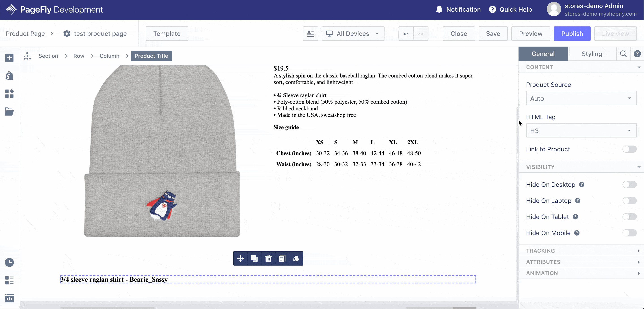Open the inspector search magnifier icon

click(x=623, y=54)
